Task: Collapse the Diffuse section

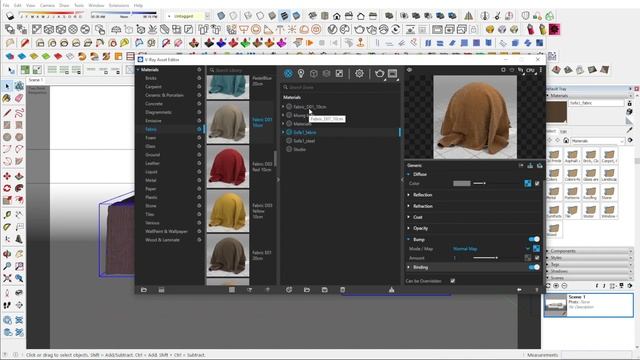Action: (409, 174)
